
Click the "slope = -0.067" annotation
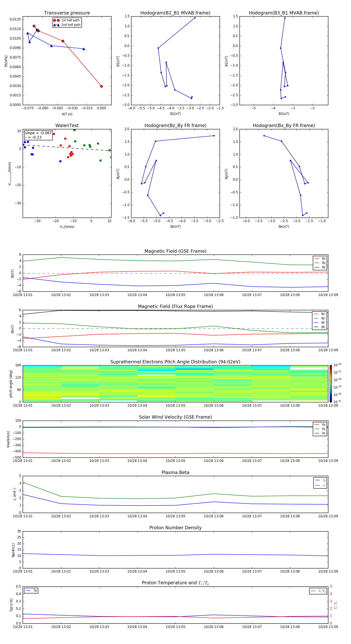click(x=38, y=133)
